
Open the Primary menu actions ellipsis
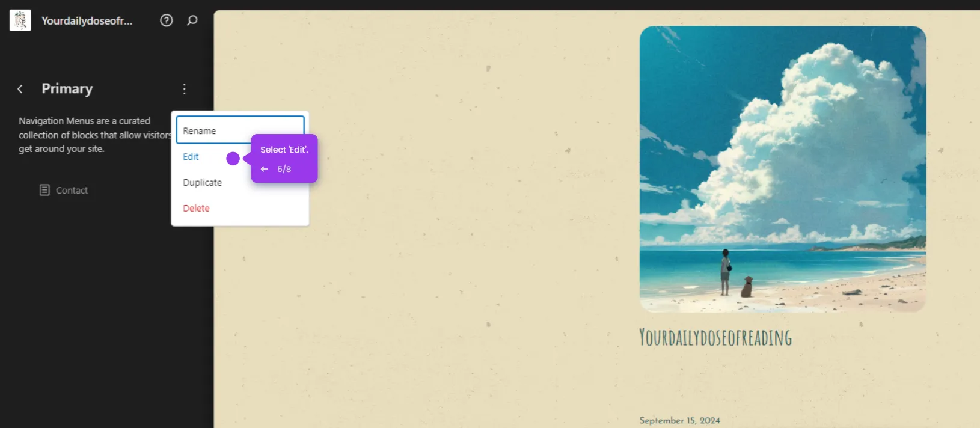pyautogui.click(x=185, y=89)
